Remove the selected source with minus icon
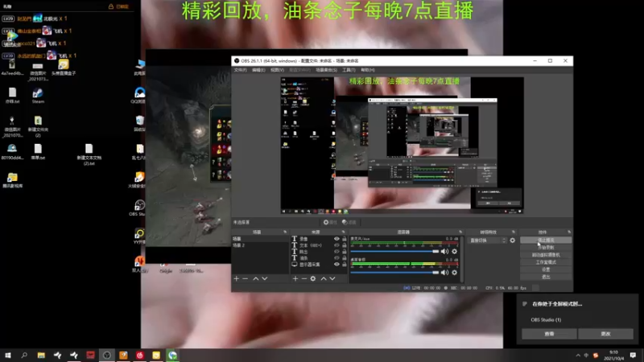This screenshot has width=644, height=362. 304,278
